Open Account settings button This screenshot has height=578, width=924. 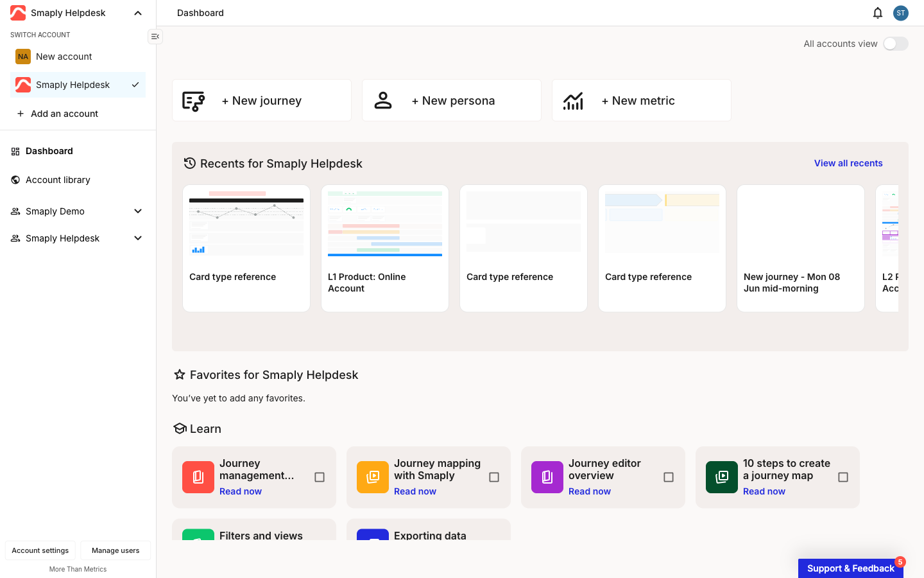click(40, 550)
